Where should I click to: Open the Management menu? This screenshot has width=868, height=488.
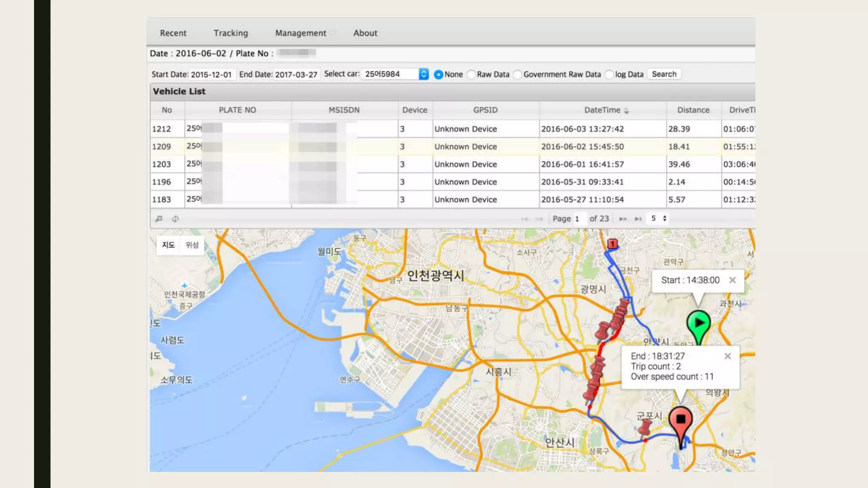[x=300, y=33]
